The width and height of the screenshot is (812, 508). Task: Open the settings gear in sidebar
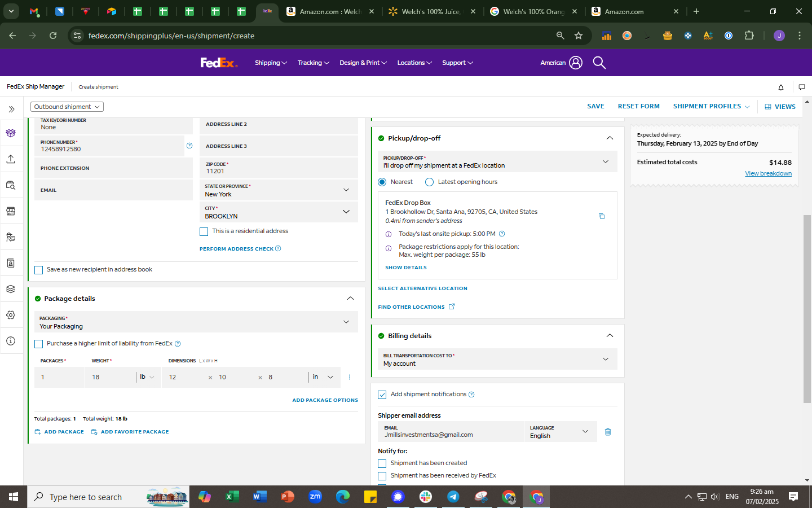tap(11, 315)
